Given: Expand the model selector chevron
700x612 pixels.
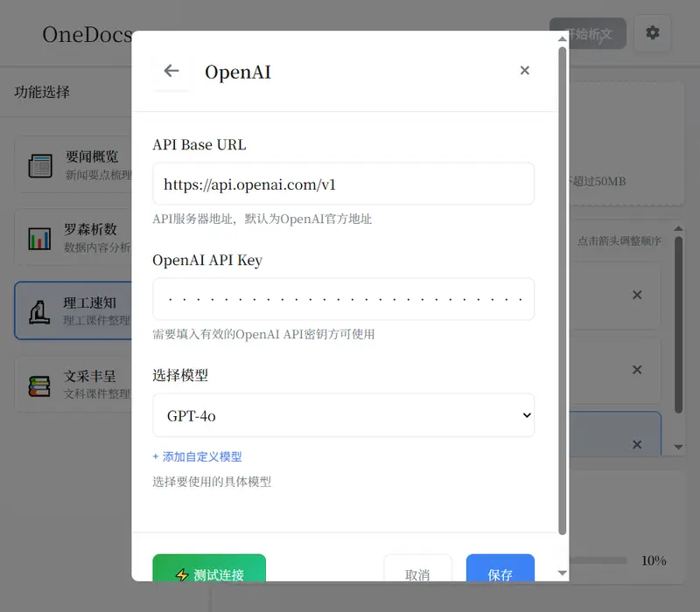Looking at the screenshot, I should (x=526, y=415).
